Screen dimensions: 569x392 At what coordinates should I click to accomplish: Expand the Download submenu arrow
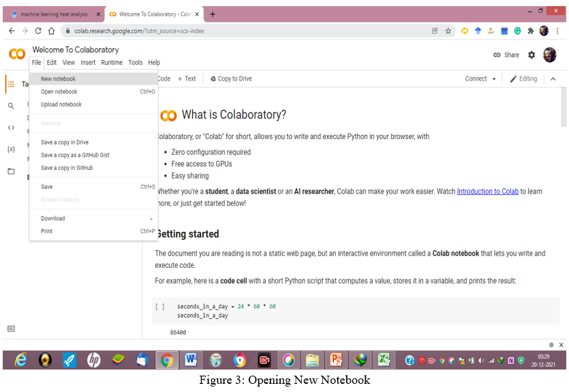pyautogui.click(x=151, y=219)
